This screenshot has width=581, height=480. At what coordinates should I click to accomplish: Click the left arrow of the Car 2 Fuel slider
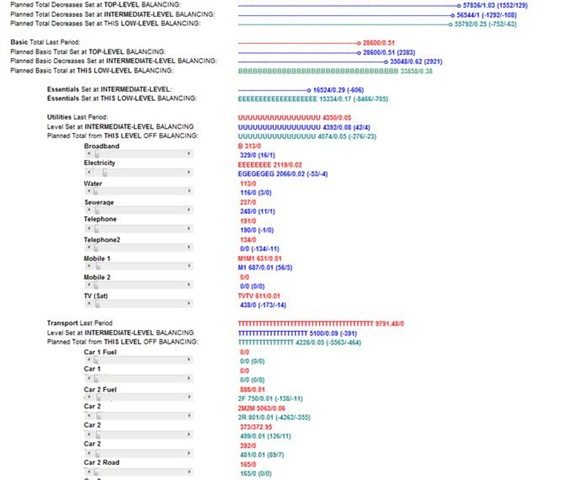89,397
